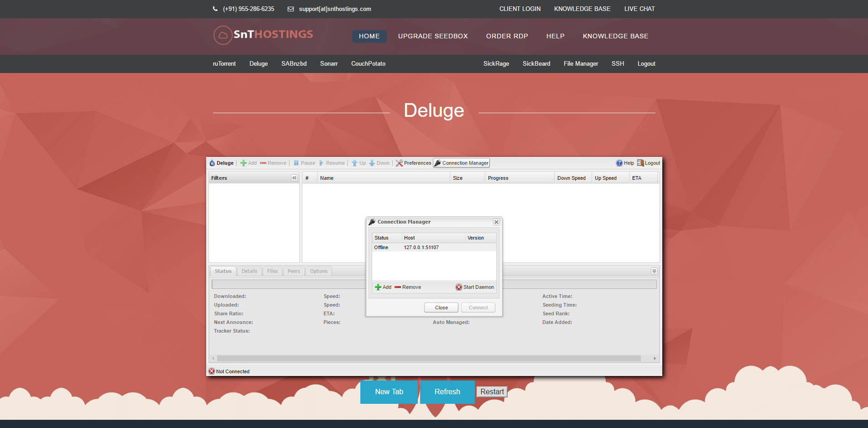
Task: Click Start Daemon in Connection Manager
Action: click(x=475, y=287)
